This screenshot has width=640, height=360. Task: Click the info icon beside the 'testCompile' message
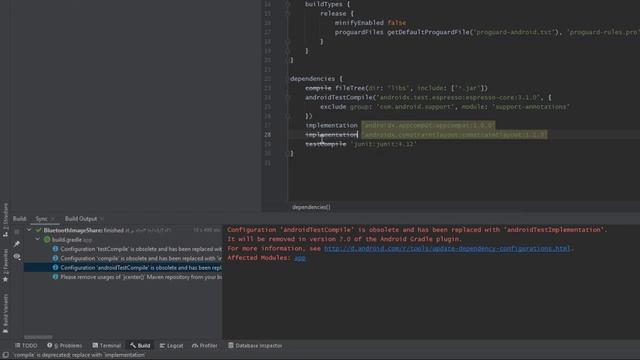coord(55,249)
